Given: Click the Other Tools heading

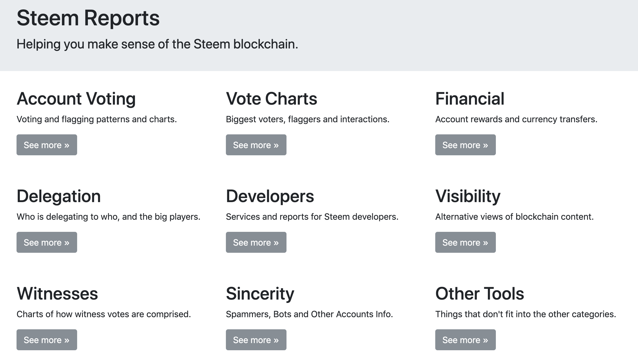Looking at the screenshot, I should pyautogui.click(x=479, y=294).
